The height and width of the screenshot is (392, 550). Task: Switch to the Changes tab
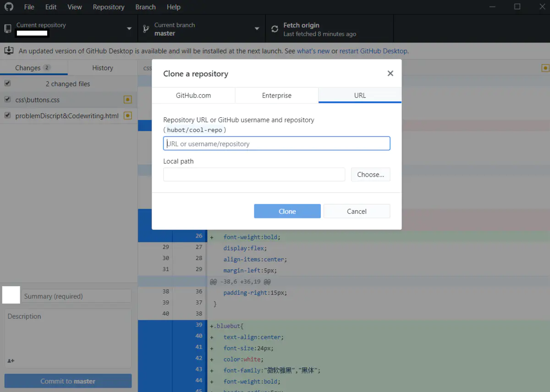[x=34, y=68]
